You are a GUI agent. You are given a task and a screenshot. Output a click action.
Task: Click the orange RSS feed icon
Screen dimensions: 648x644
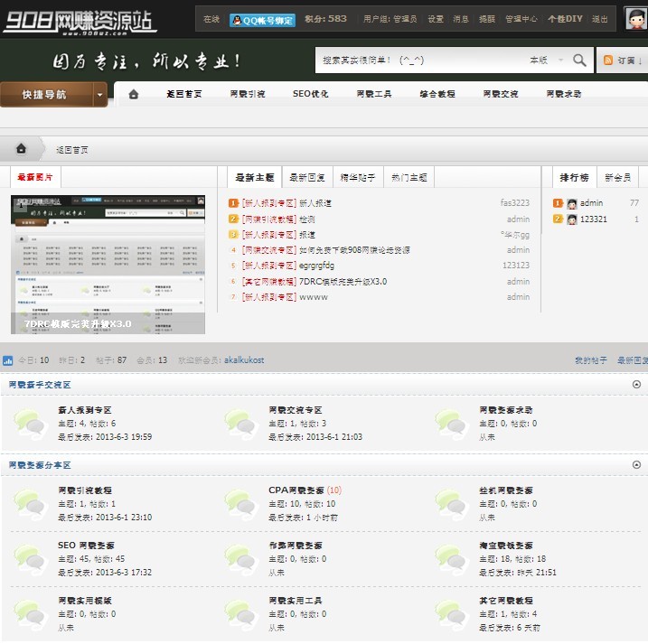608,61
